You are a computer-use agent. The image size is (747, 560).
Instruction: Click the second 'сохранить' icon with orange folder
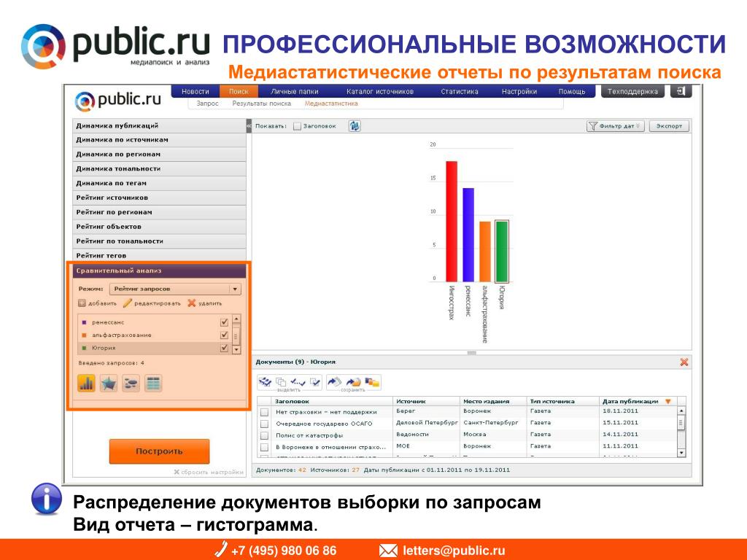(354, 382)
